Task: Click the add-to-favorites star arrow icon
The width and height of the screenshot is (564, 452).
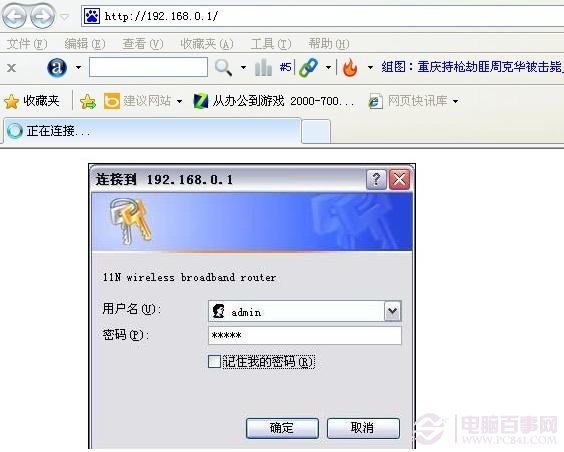Action: click(88, 101)
